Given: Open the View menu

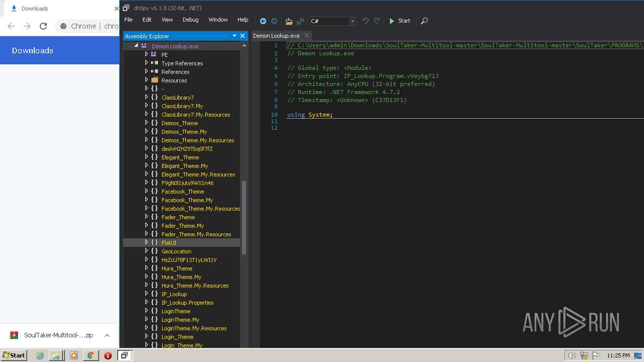Looking at the screenshot, I should pyautogui.click(x=167, y=20).
